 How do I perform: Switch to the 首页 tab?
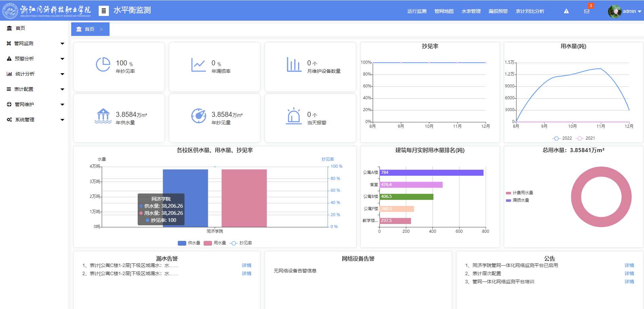tap(89, 29)
